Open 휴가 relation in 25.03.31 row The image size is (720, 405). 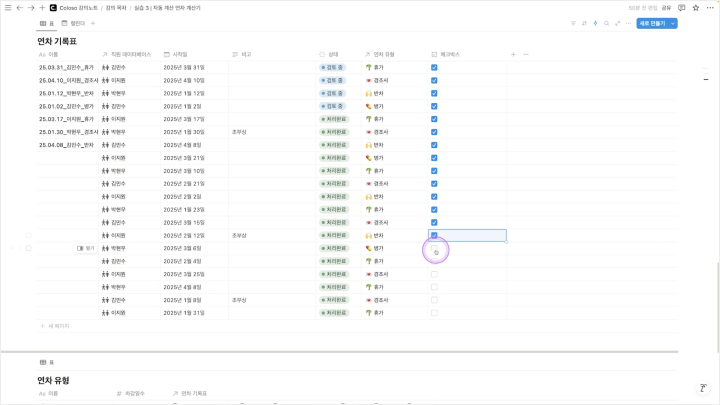[375, 68]
